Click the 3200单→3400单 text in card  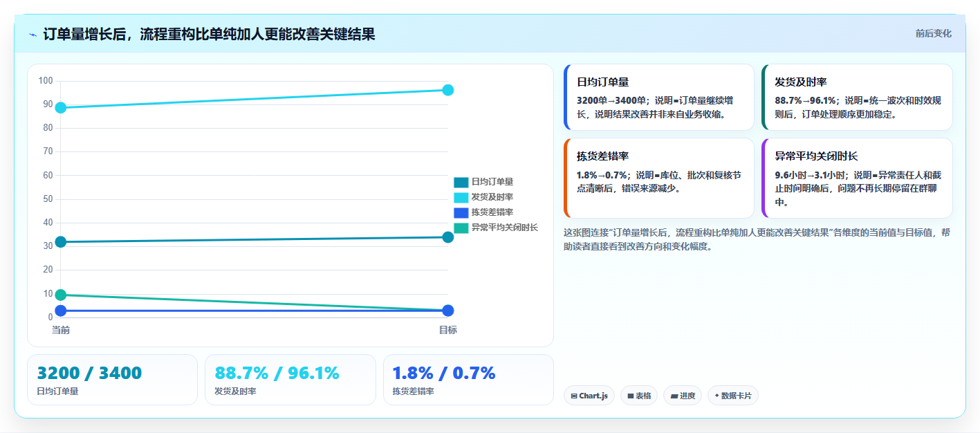611,100
